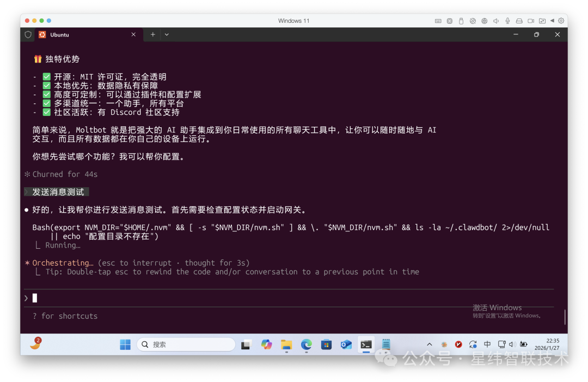The width and height of the screenshot is (588, 382).
Task: Click the Terminal icon in the taskbar
Action: point(366,344)
